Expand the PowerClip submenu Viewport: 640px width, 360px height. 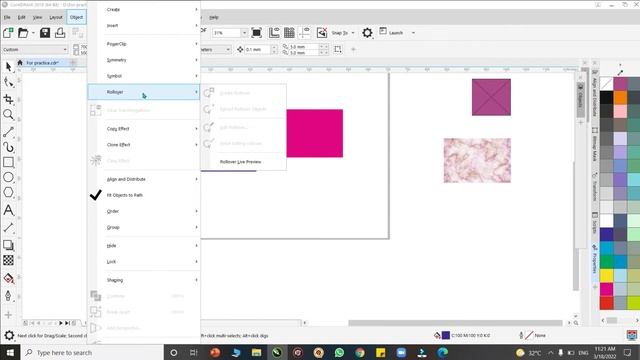coord(144,44)
